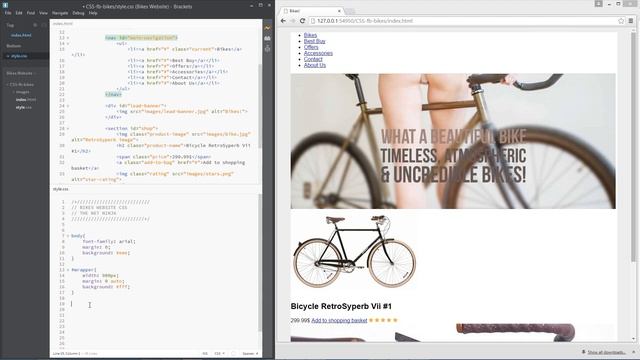Fold the lead-banner div at line 24
The width and height of the screenshot is (640, 360).
(x=68, y=106)
